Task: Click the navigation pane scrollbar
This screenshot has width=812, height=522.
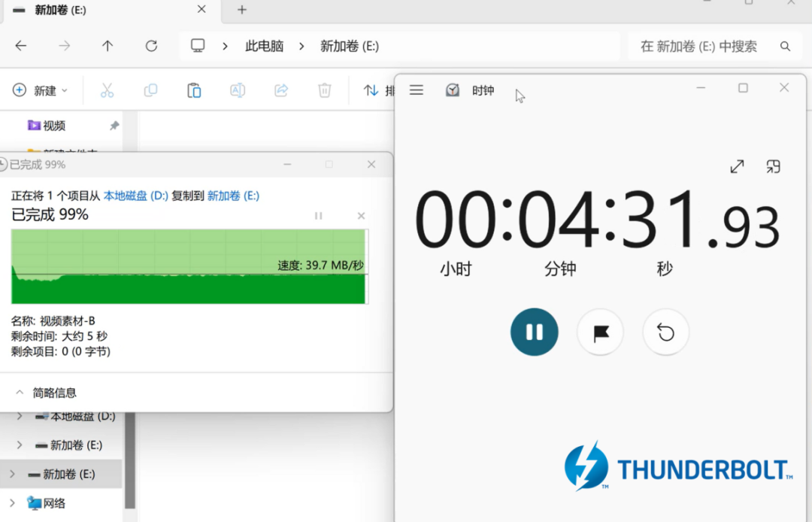Action: (x=130, y=460)
